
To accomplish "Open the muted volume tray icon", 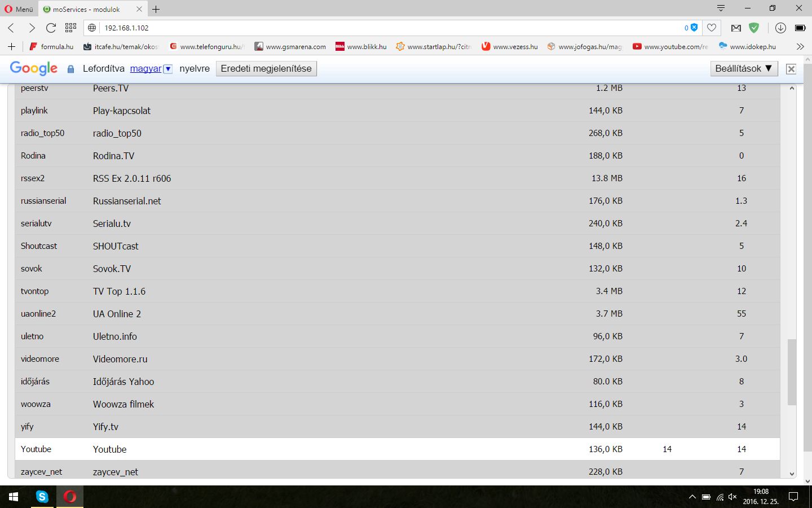I will (732, 497).
